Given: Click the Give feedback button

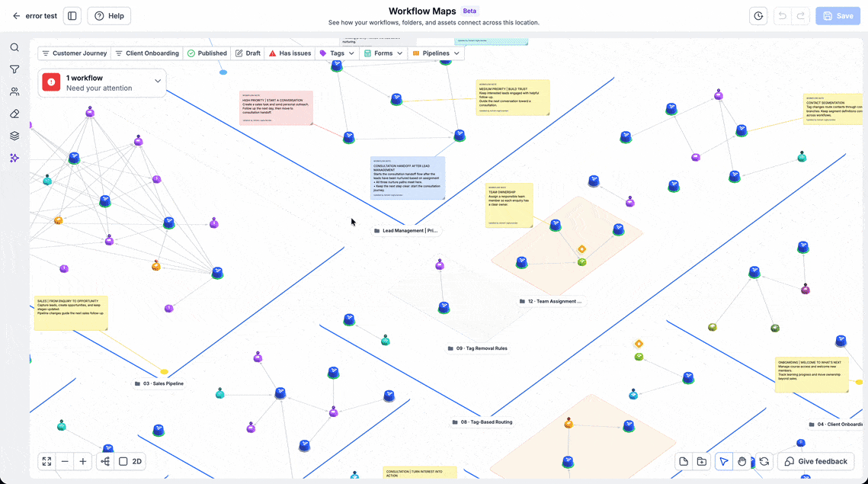Looking at the screenshot, I should point(816,461).
